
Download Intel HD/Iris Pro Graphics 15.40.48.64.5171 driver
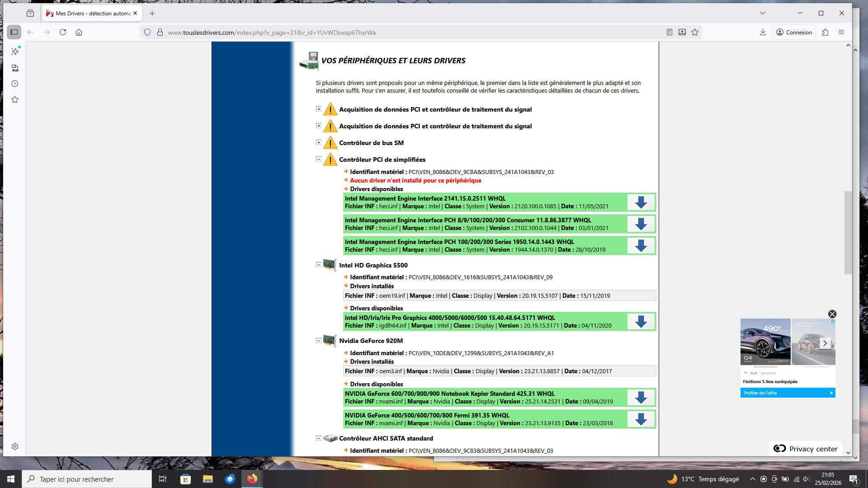(x=641, y=322)
